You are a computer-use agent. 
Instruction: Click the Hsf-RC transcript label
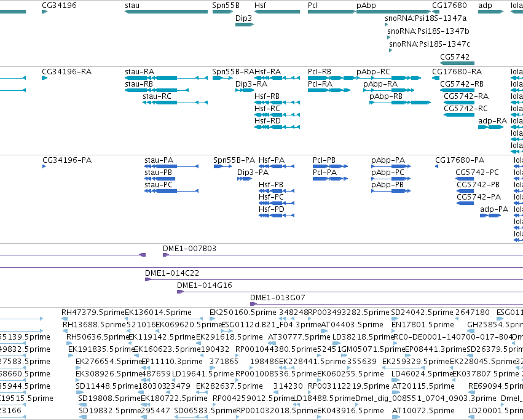267,109
